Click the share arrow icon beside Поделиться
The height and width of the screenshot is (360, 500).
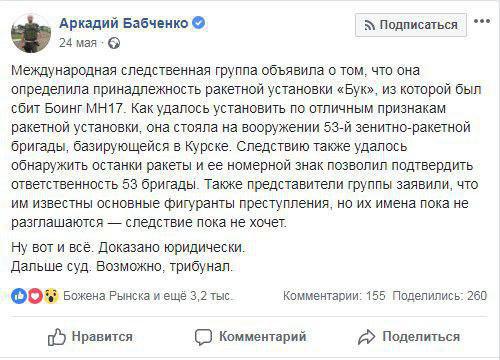tap(367, 337)
